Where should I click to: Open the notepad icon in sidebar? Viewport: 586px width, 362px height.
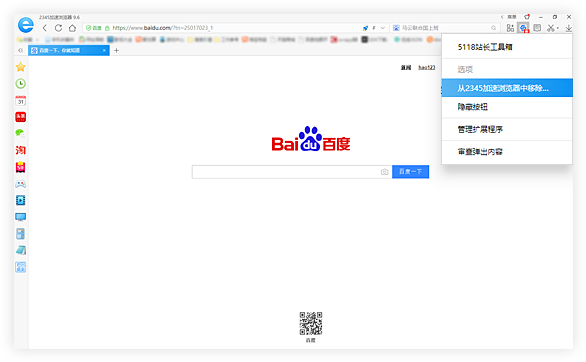coord(21,250)
